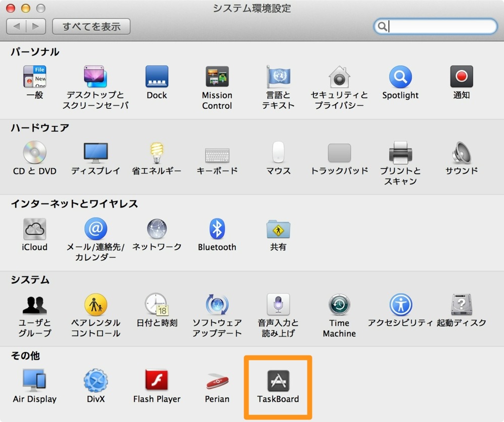
Task: Focus the search field in toolbar
Action: point(435,26)
